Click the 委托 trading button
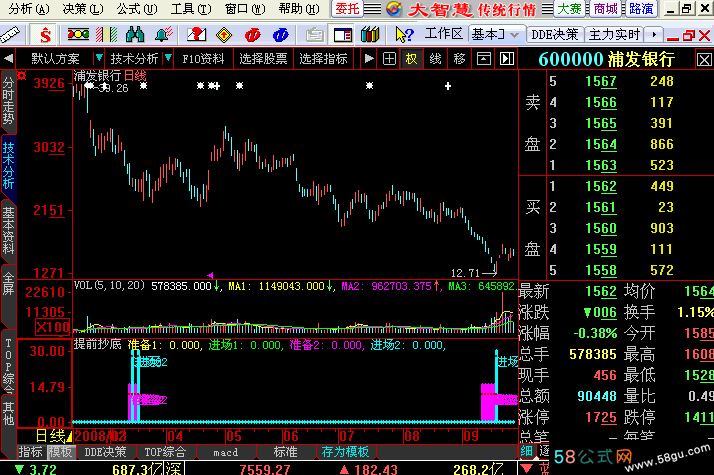Screen dimensions: 714x475 347,9
